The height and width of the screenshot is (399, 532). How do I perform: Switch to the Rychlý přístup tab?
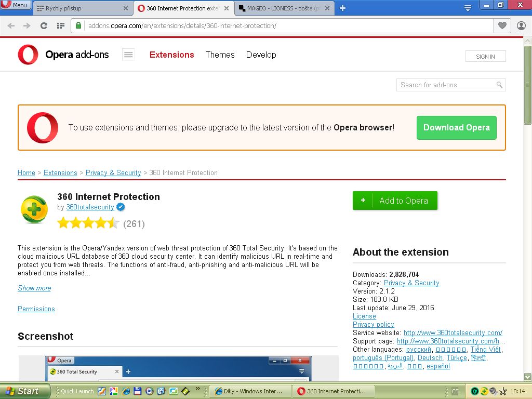(83, 8)
